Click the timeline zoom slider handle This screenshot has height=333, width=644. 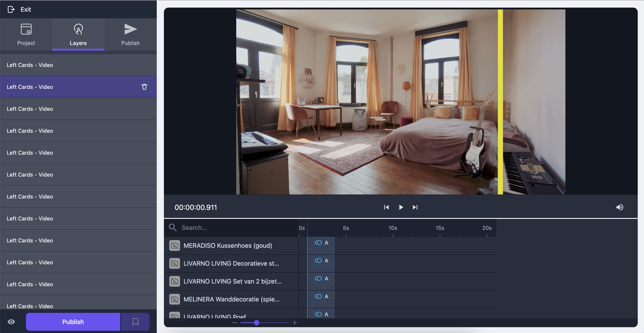256,323
